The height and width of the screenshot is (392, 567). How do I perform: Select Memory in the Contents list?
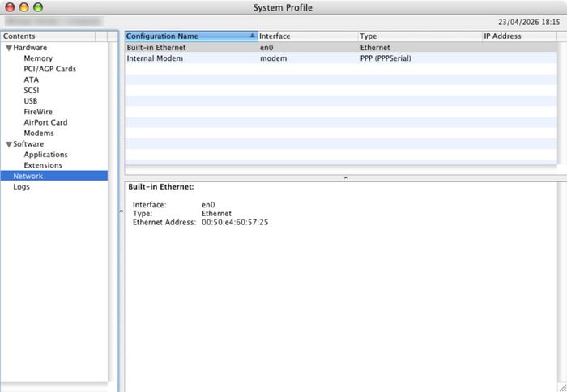coord(38,58)
